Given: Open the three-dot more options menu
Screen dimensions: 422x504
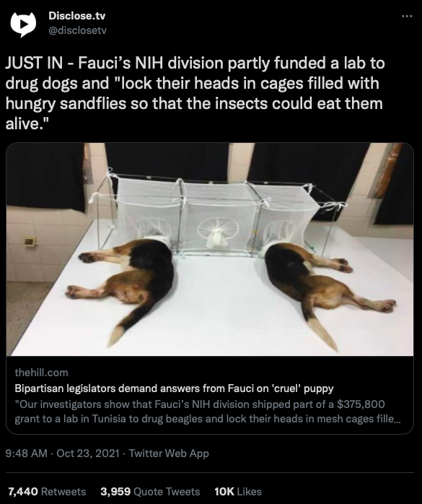Looking at the screenshot, I should click(x=407, y=16).
